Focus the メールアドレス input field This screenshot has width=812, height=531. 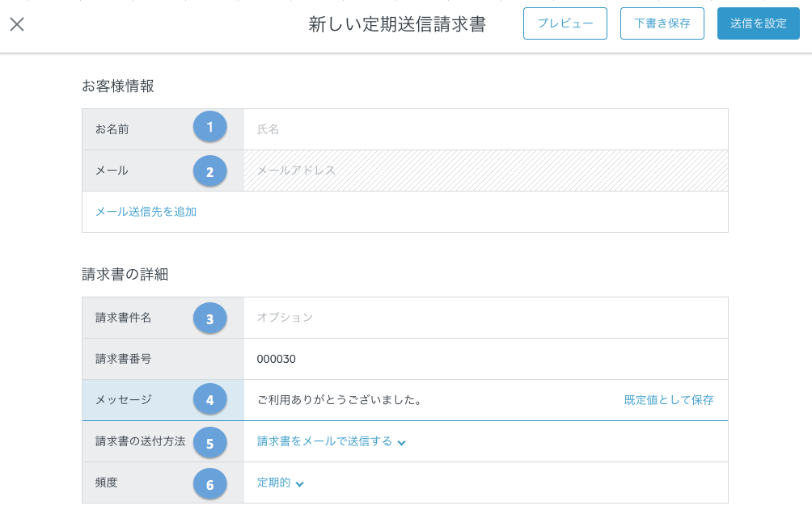point(486,171)
